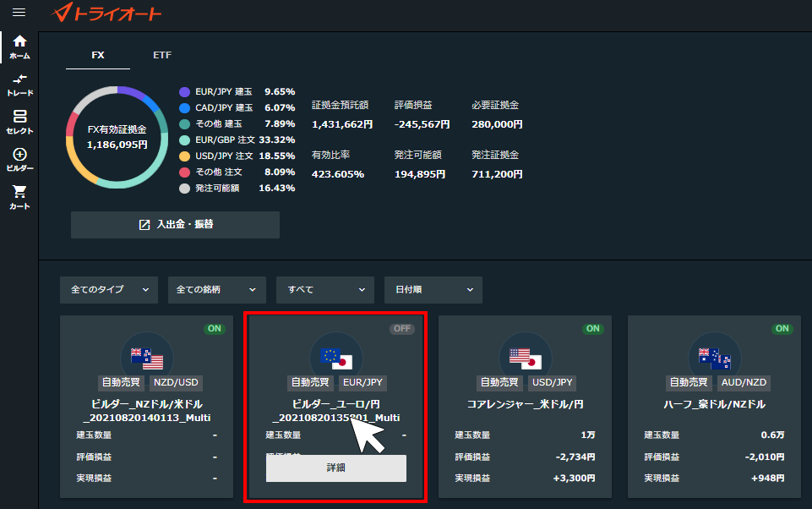
Task: Click the FX有効証拠金 donut chart
Action: (117, 137)
